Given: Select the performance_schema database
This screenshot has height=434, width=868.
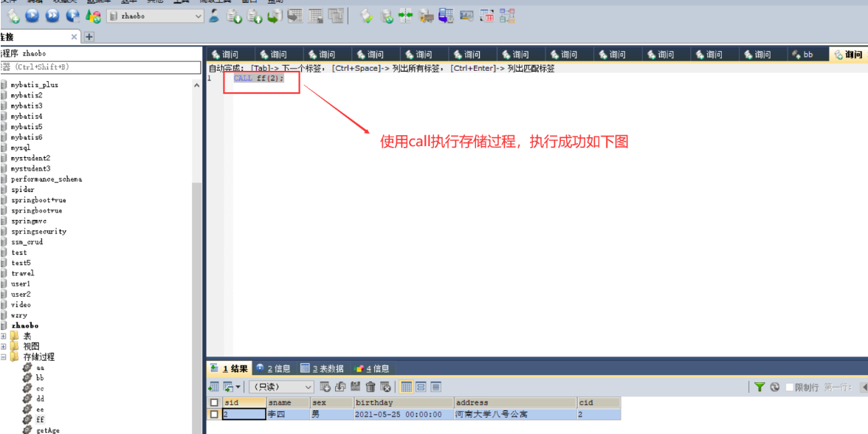Looking at the screenshot, I should [46, 179].
